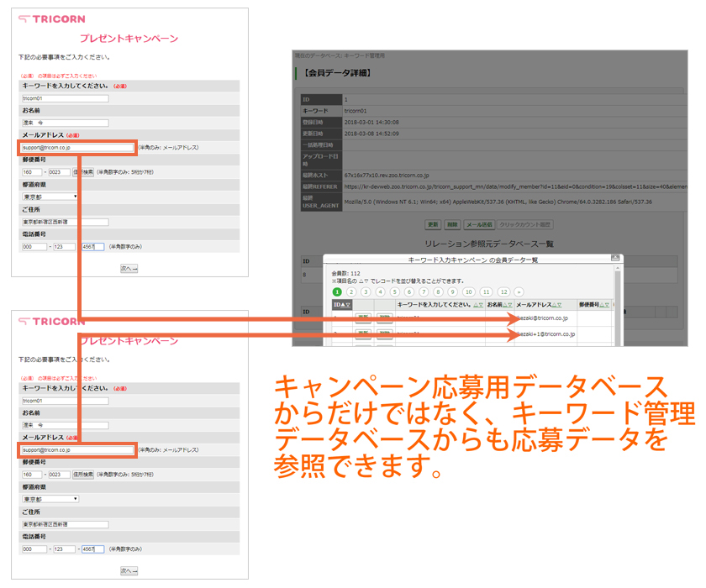The width and height of the screenshot is (706, 588).
Task: Focus phone field 4567 on the upper form
Action: tap(92, 246)
